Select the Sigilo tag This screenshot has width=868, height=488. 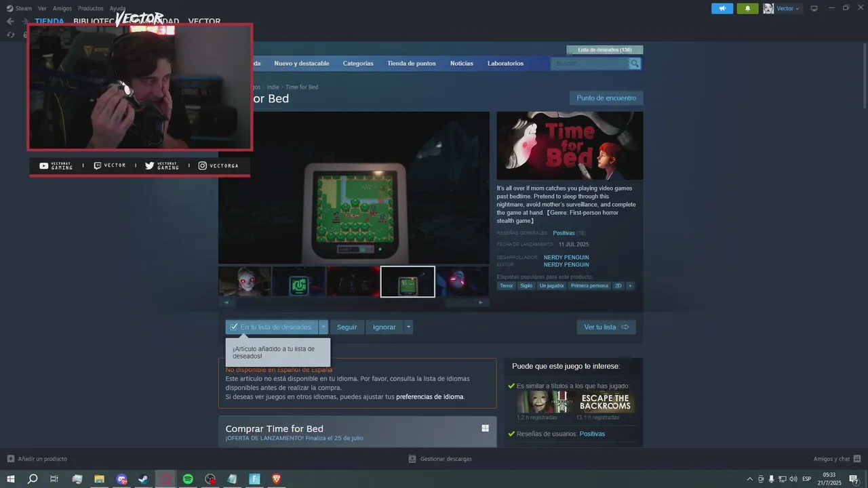526,286
